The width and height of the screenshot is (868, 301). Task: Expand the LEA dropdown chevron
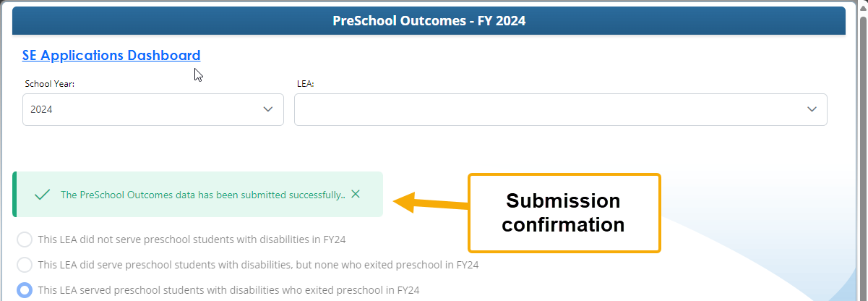812,109
